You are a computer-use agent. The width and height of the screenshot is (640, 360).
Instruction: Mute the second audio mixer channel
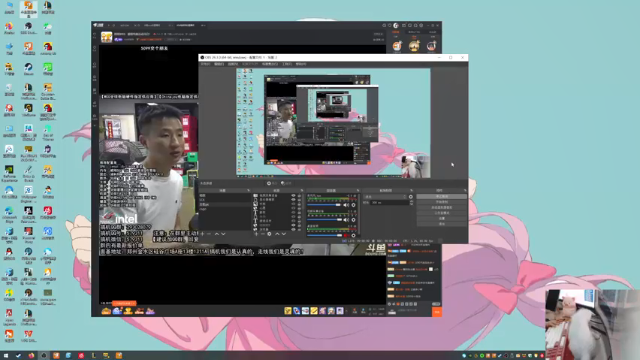346,220
